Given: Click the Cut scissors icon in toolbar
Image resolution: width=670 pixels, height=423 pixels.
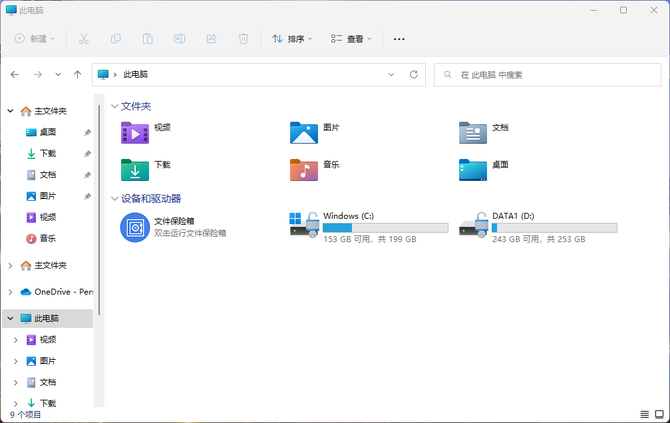Looking at the screenshot, I should [x=84, y=39].
